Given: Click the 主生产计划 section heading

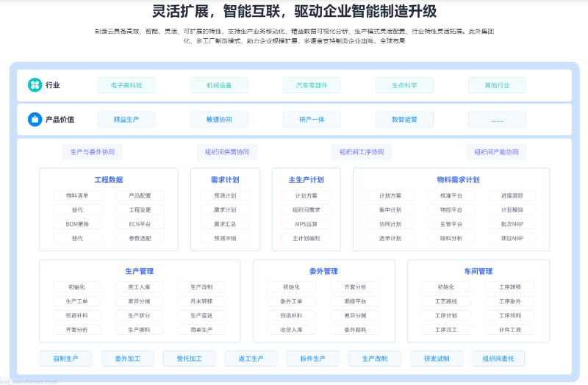Looking at the screenshot, I should (x=306, y=180).
